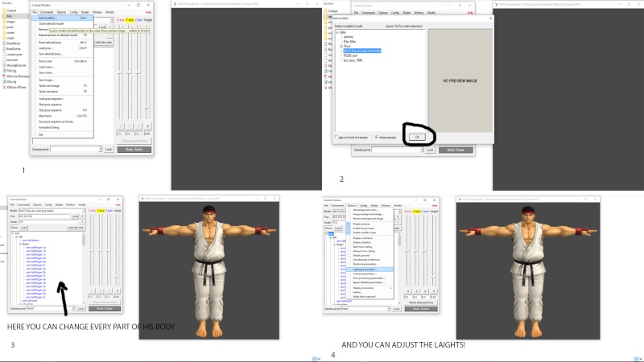Click the Scale input field in bone-tree window

[48, 222]
